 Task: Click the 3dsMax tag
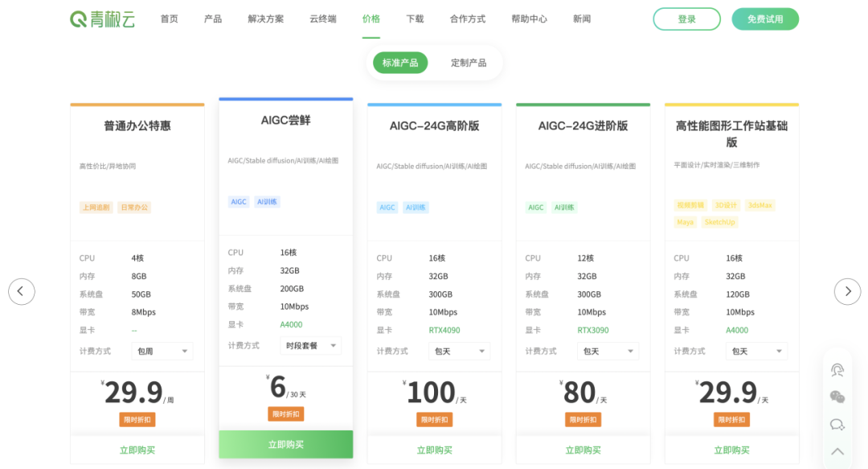click(760, 205)
